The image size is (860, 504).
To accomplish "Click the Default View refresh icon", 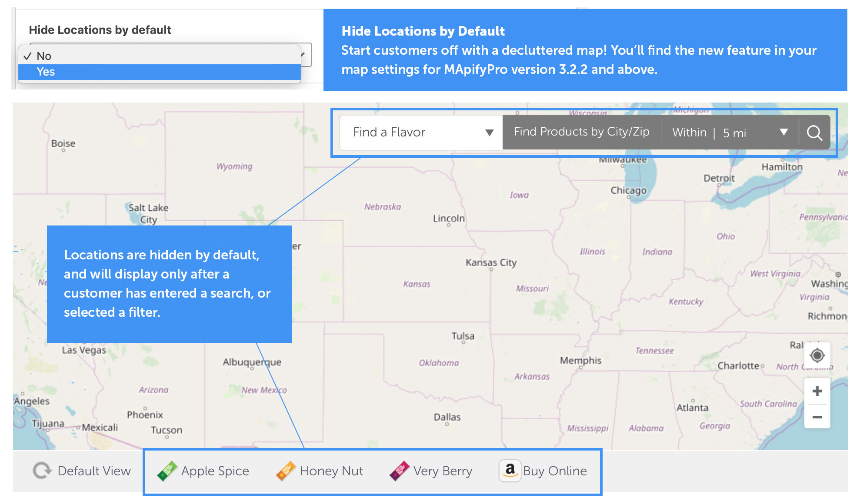I will coord(42,471).
